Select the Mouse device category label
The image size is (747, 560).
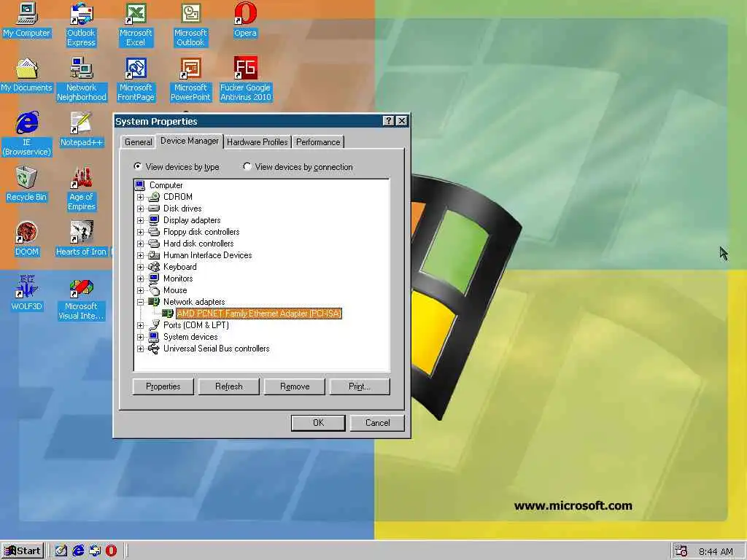175,290
